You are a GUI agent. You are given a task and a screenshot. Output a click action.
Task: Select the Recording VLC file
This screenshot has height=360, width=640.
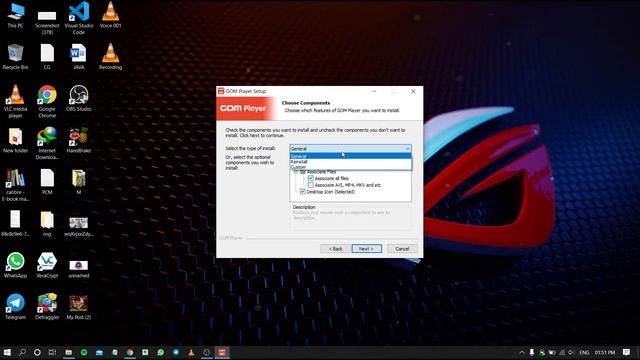(x=110, y=57)
